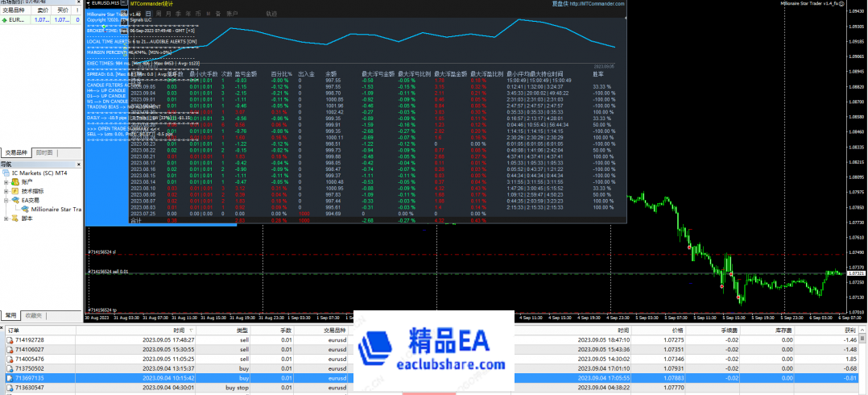Click the EURUSD,M15 chart title icon
This screenshot has height=395, width=868.
tap(88, 4)
